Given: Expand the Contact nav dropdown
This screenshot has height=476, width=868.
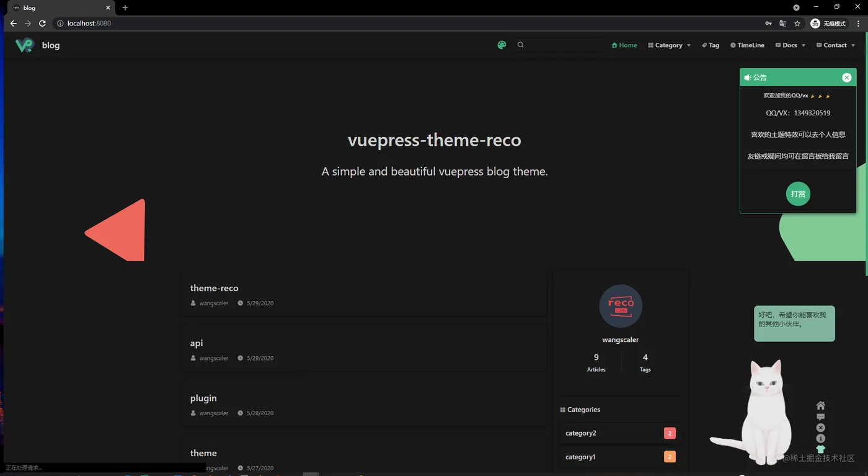Looking at the screenshot, I should (x=836, y=45).
